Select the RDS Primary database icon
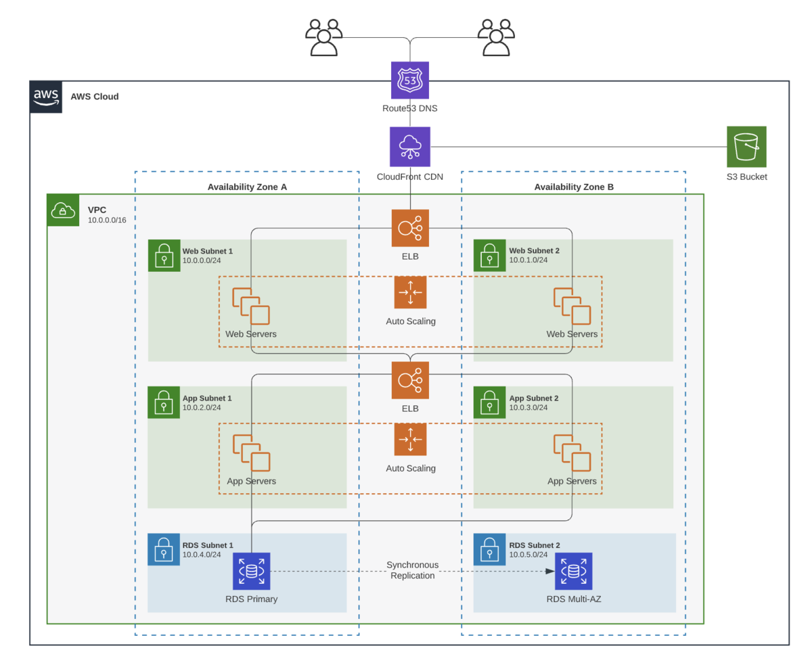This screenshot has height=671, width=812. [x=251, y=571]
